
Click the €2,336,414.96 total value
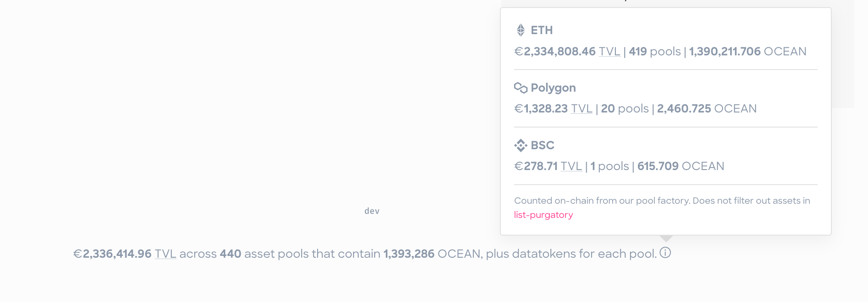(x=112, y=254)
